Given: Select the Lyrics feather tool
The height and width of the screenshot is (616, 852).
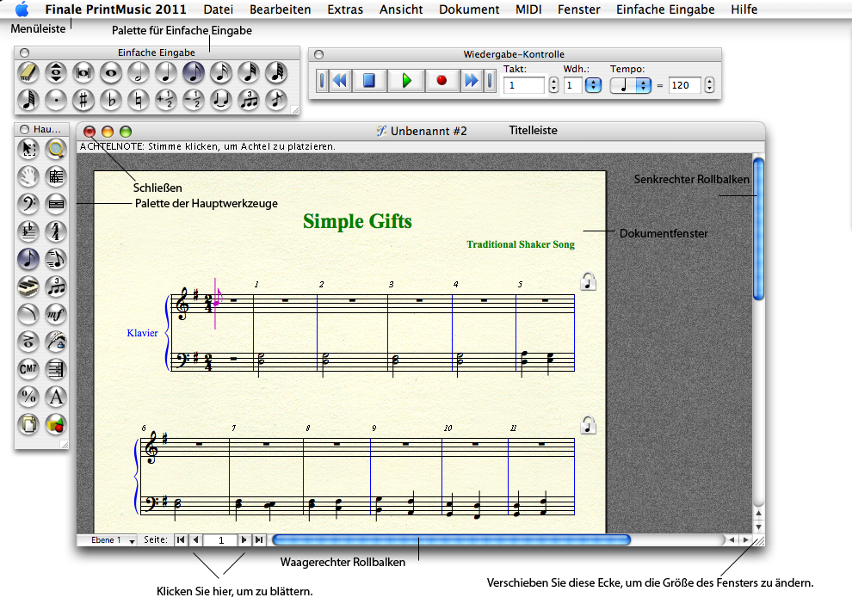Looking at the screenshot, I should click(x=55, y=342).
